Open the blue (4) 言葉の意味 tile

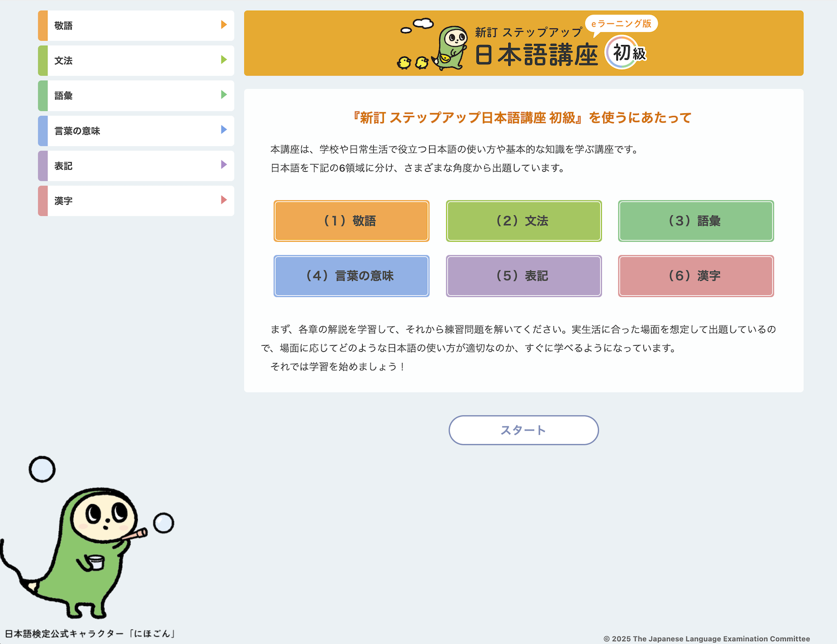351,276
